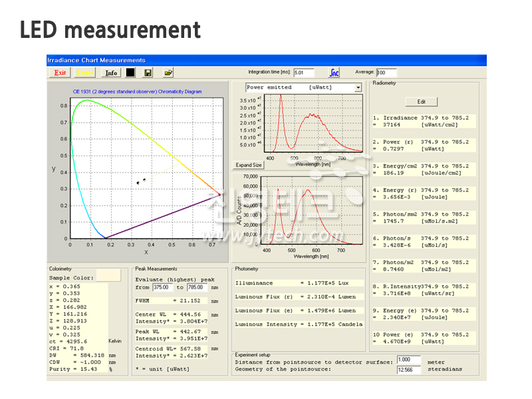Click the Centroid WL value 567.58
Viewport: 532px width, 399px height.
tap(190, 348)
